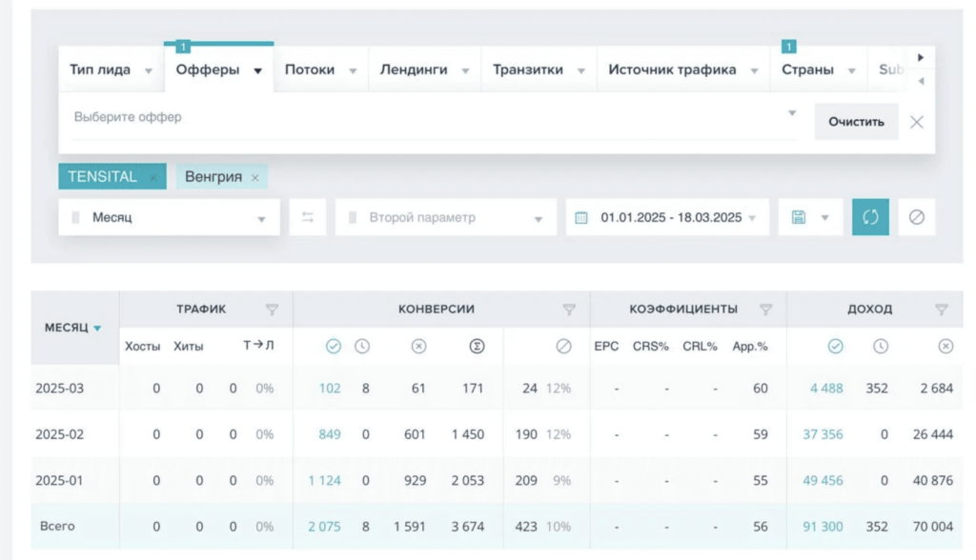976x560 pixels.
Task: Open the date range picker 01.01.2025 - 18.03.2025
Action: coord(666,217)
